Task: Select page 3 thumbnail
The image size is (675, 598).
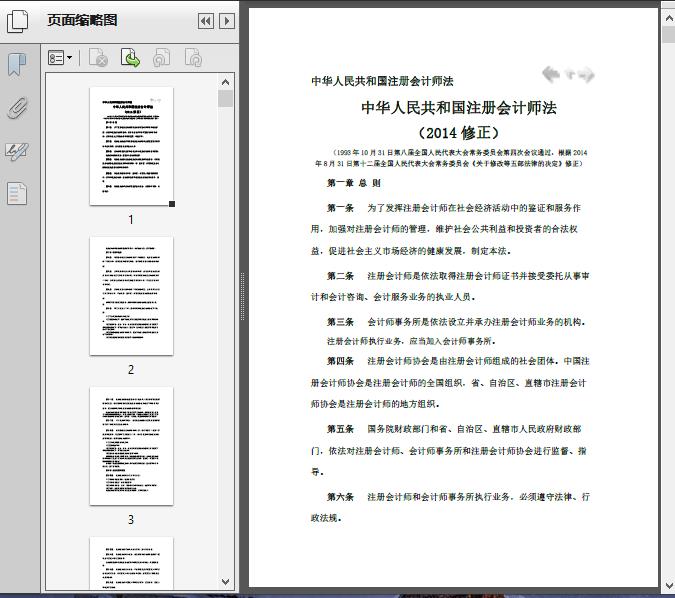Action: (131, 446)
